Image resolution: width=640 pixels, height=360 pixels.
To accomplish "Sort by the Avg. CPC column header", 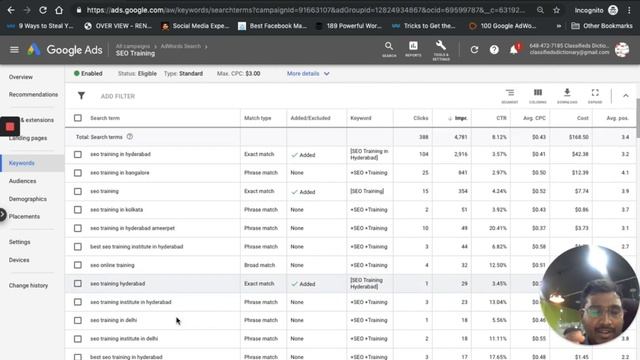I will click(534, 118).
